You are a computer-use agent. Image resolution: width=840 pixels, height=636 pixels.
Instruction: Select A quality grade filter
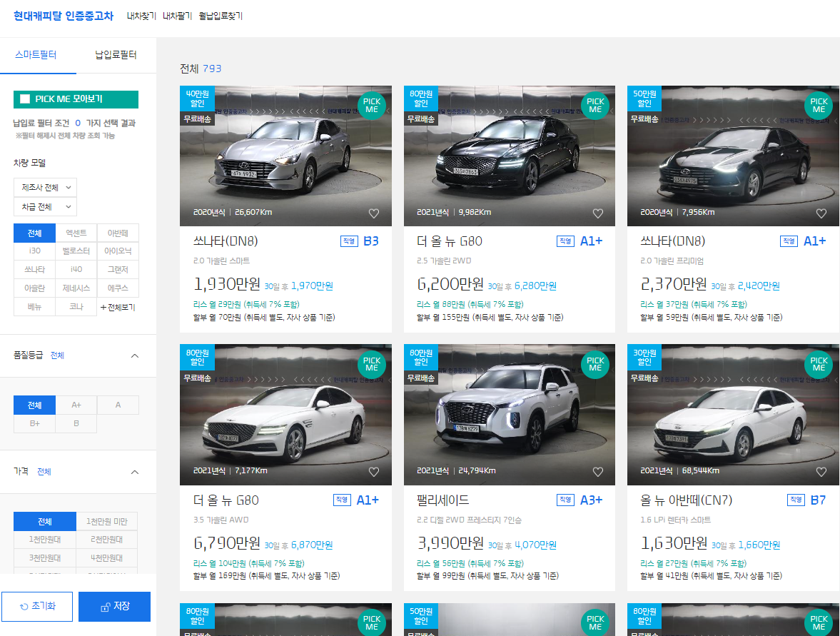(x=118, y=405)
